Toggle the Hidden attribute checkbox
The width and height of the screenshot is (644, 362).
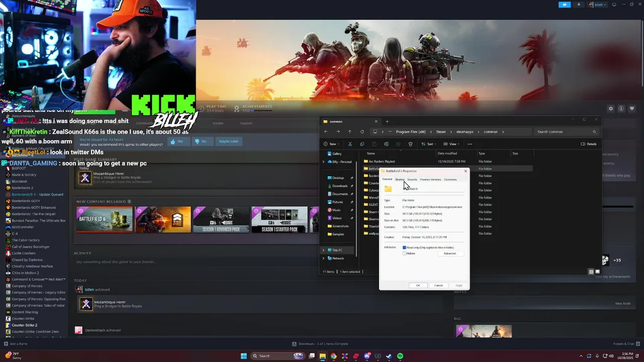(404, 253)
